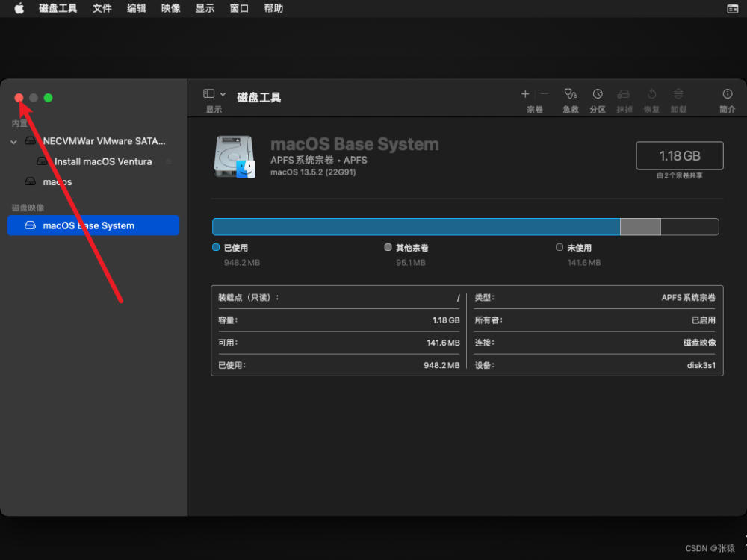Click the sidebar display icon in toolbar
The height and width of the screenshot is (560, 747).
click(208, 93)
